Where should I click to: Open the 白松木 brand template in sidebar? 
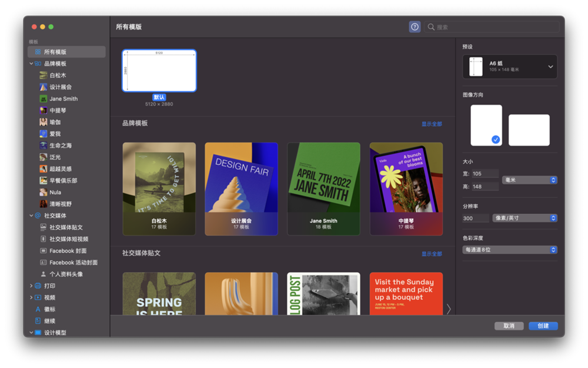point(58,75)
